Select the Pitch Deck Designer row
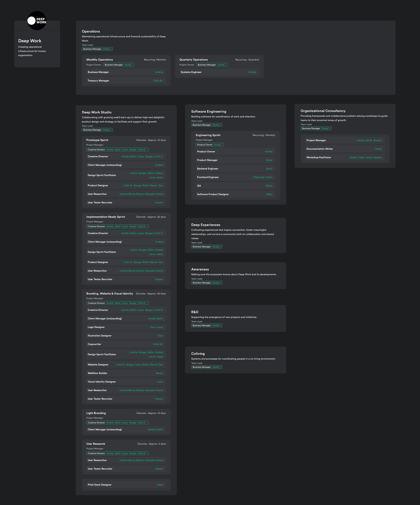The image size is (420, 505). (126, 485)
